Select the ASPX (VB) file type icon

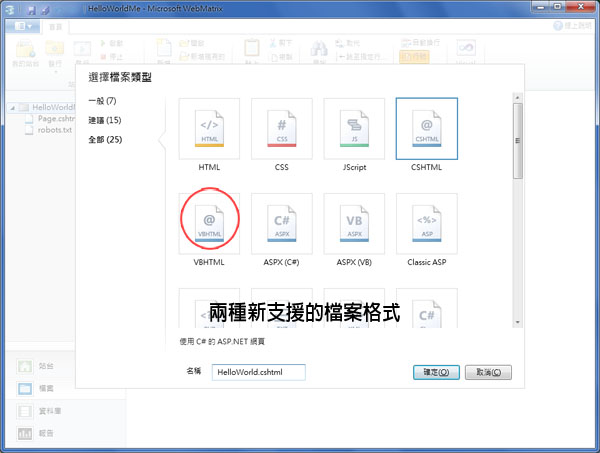pos(354,224)
